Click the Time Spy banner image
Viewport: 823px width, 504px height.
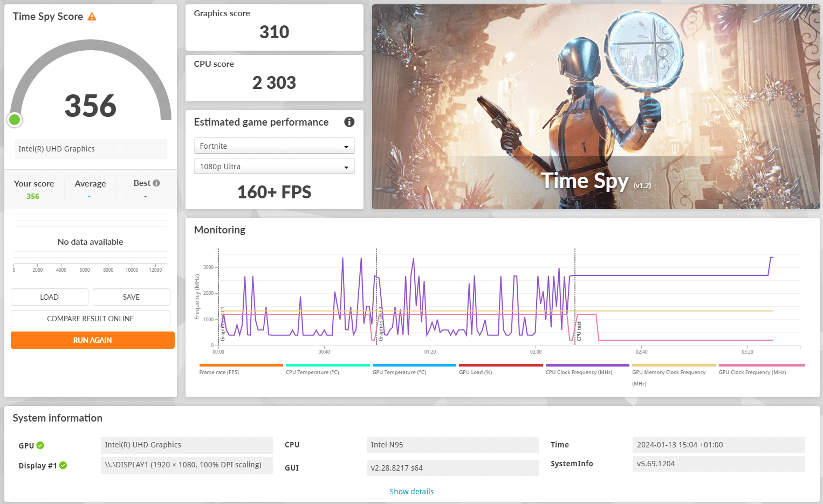point(596,107)
